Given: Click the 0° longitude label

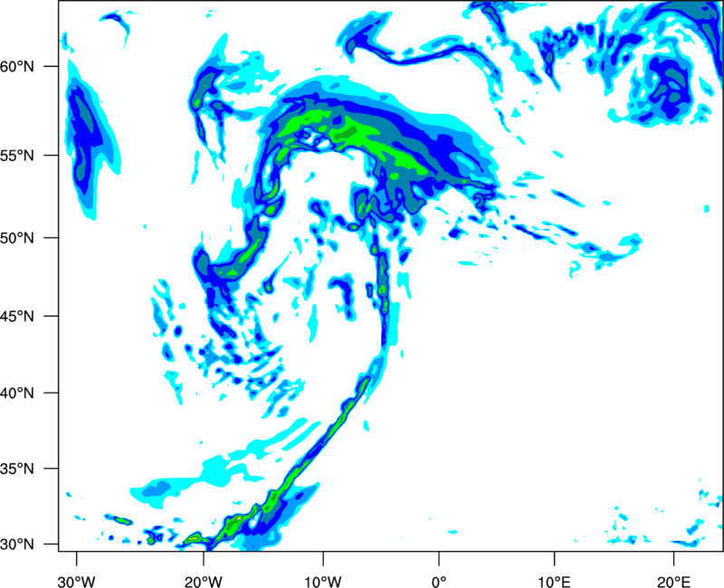Looking at the screenshot, I should pos(439,582).
